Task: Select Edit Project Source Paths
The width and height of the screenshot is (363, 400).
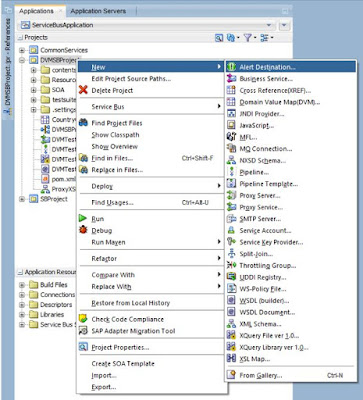Action: [151, 79]
